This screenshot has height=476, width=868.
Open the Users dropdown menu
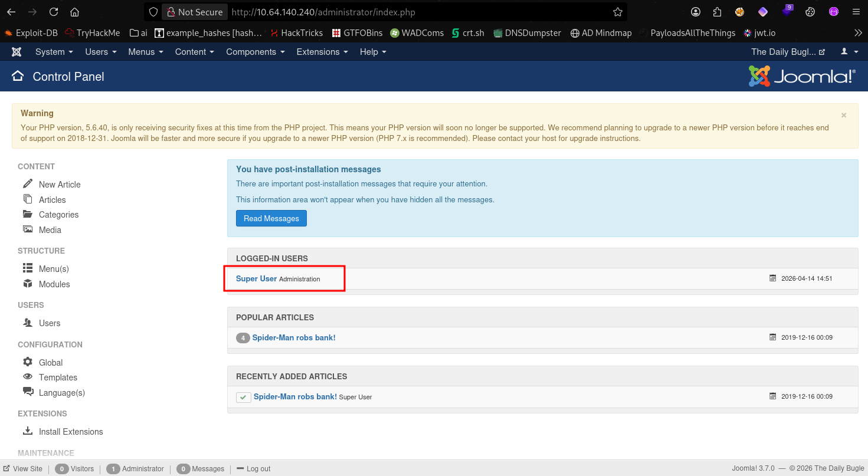101,52
